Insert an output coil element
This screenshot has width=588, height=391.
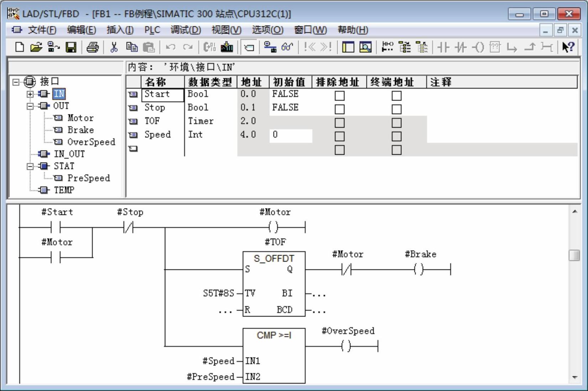tap(478, 47)
